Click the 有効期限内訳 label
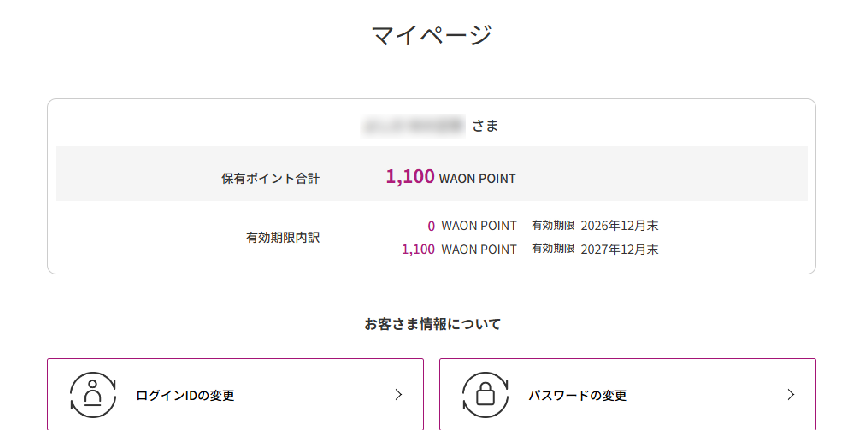The height and width of the screenshot is (430, 868). (283, 237)
